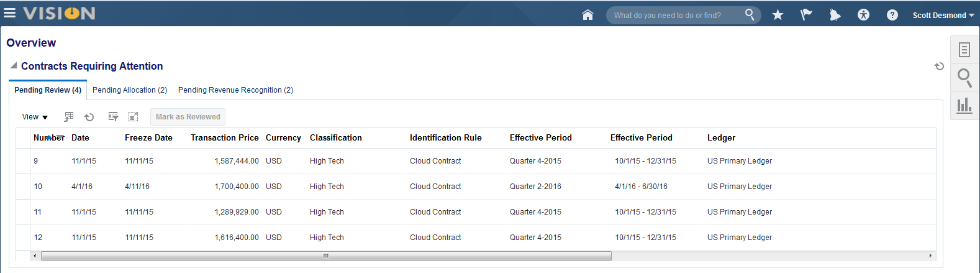Screen dimensions: 980x273
Task: Refresh the Pending Review table
Action: coord(89,117)
